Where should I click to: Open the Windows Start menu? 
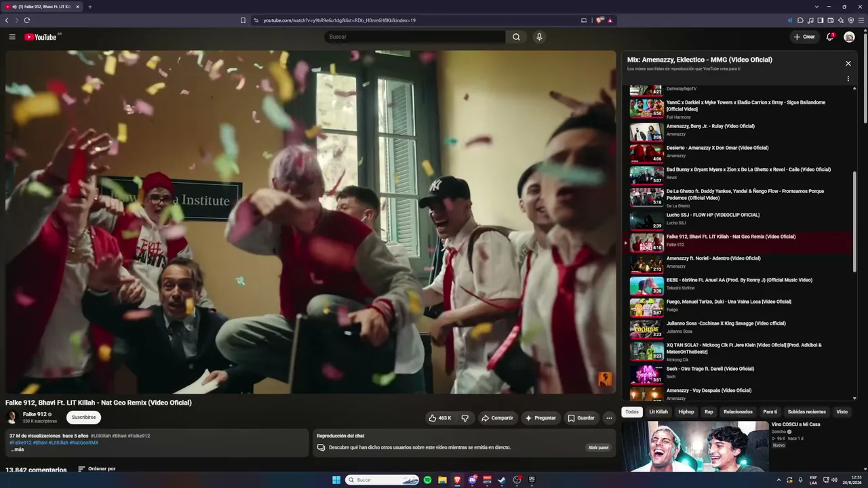(x=336, y=480)
